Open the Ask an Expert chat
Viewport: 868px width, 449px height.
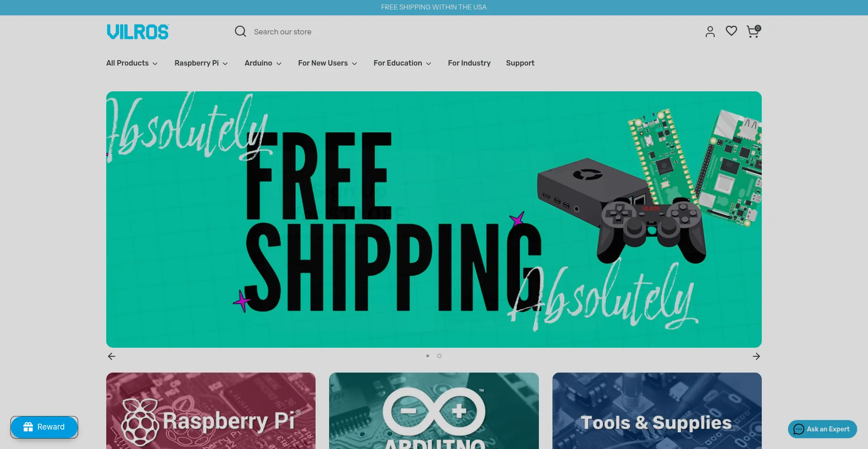[x=822, y=429]
